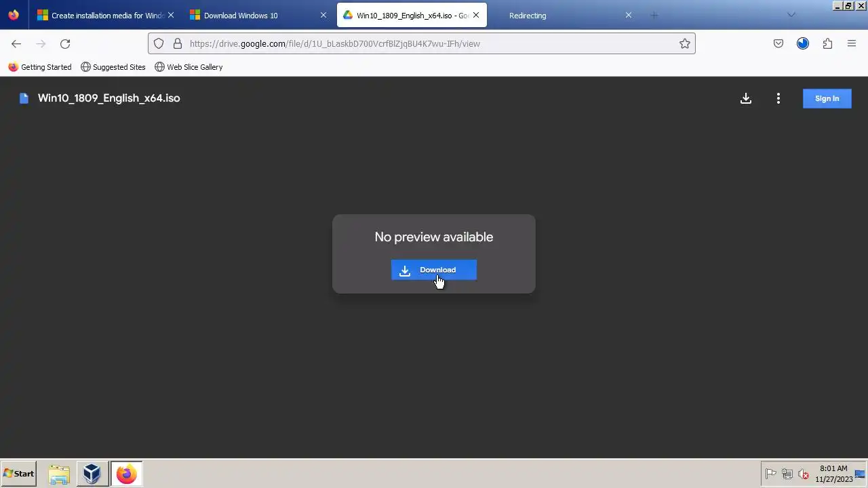The height and width of the screenshot is (488, 868).
Task: Click the desktop icon beside the clock
Action: [861, 474]
